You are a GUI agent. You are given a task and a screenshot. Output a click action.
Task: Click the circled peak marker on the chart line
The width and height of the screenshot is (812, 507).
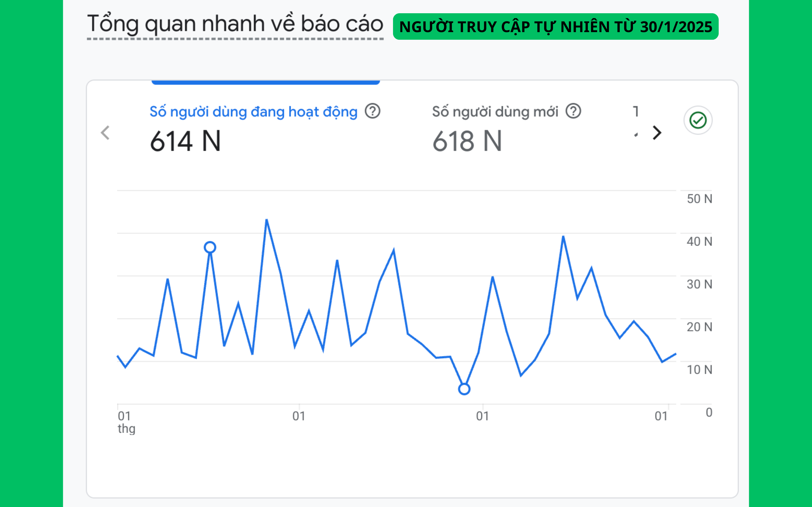click(x=210, y=247)
